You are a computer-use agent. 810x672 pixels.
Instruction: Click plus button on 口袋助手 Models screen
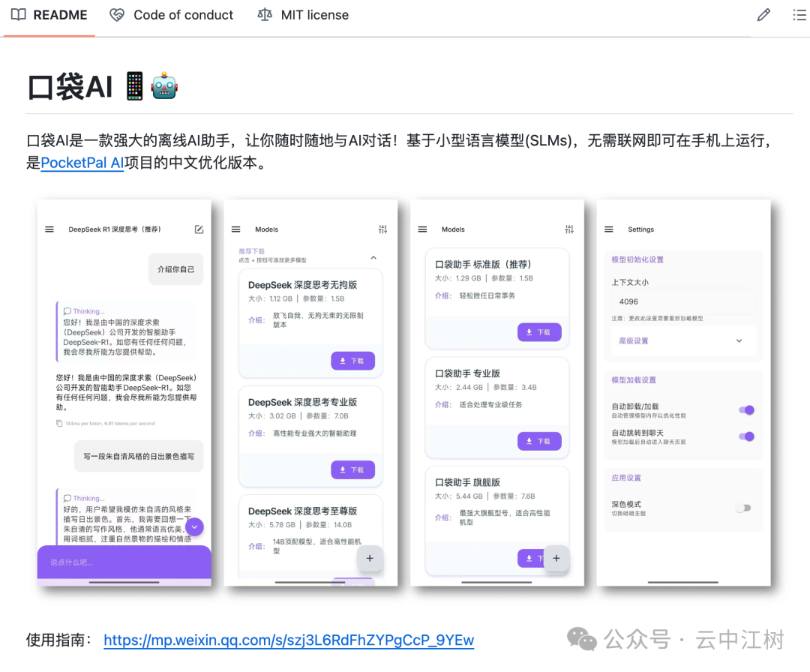click(x=556, y=558)
